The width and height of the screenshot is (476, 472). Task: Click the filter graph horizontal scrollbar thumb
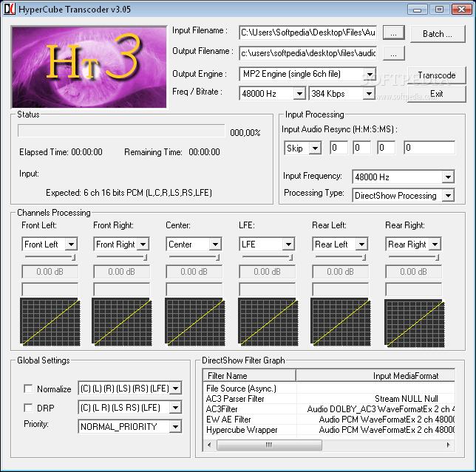[269, 445]
